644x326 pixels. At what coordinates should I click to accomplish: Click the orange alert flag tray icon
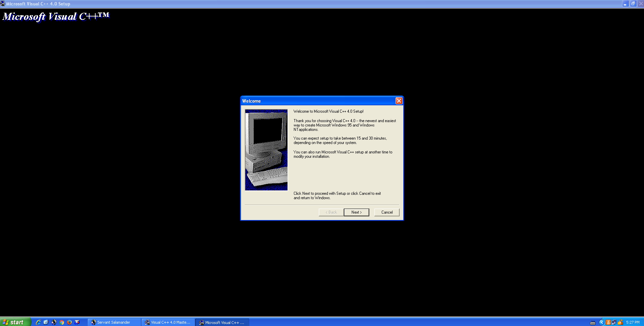click(620, 322)
